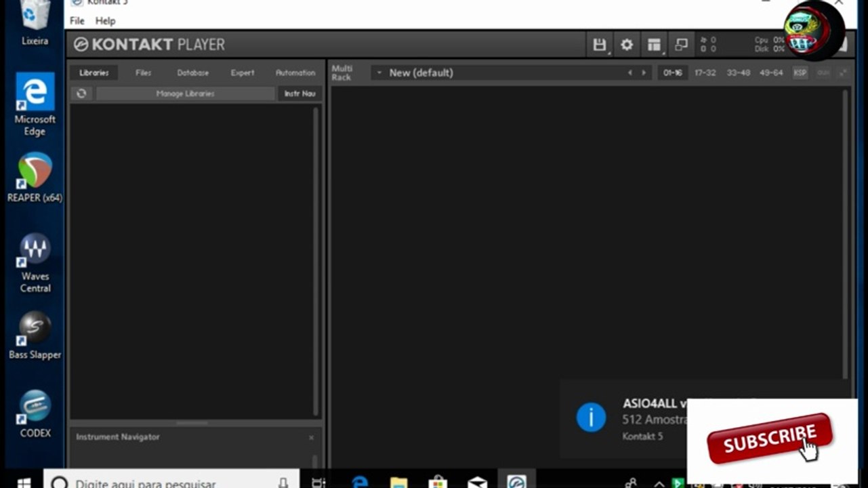This screenshot has height=488, width=868.
Task: Open the workspace layout panel icon
Action: [x=654, y=45]
